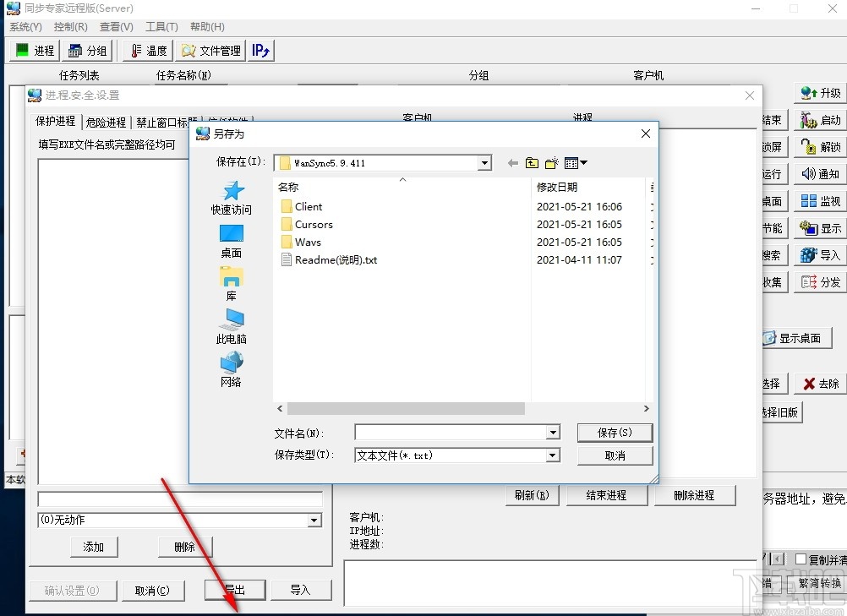
Task: Create new folder in save dialog
Action: (551, 163)
